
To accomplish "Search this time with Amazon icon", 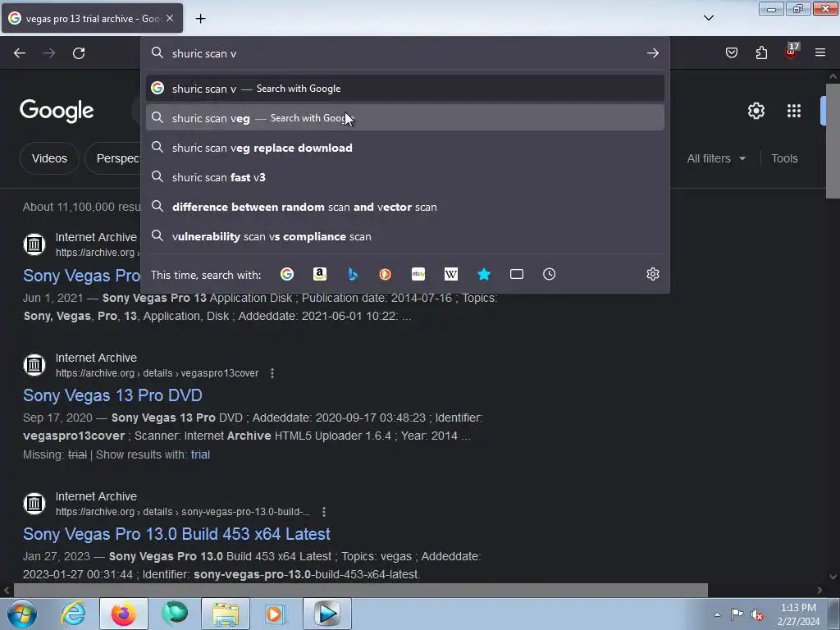I will [320, 274].
